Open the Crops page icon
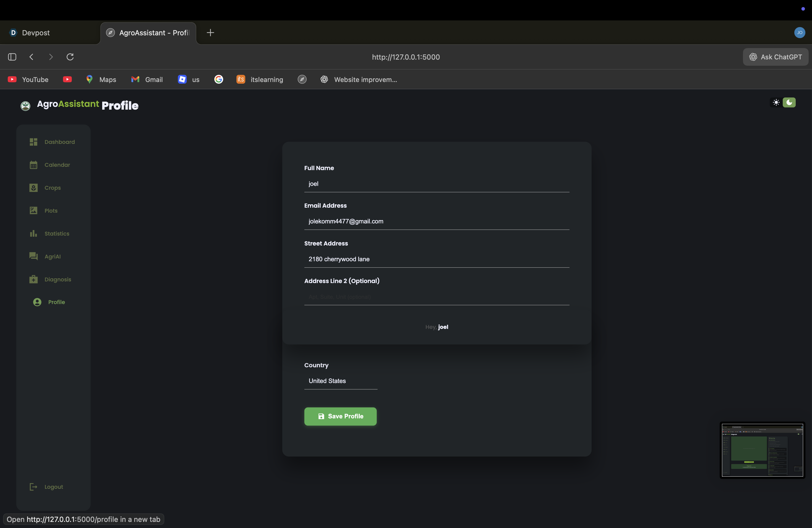 33,188
